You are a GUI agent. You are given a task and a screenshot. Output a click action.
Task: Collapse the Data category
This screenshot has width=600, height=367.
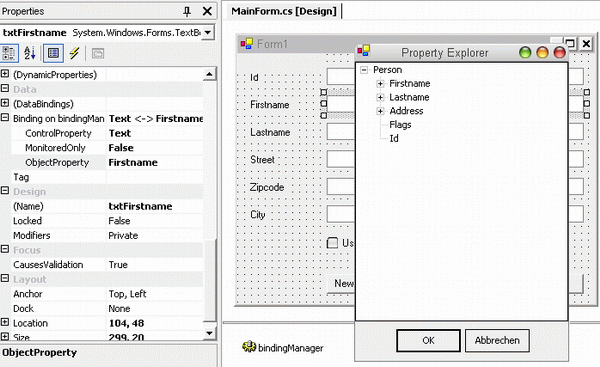[5, 88]
